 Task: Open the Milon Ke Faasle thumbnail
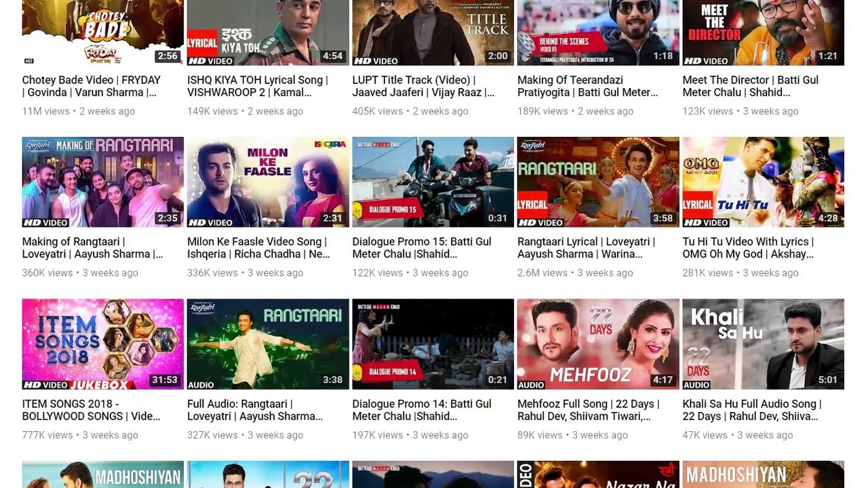(x=268, y=182)
